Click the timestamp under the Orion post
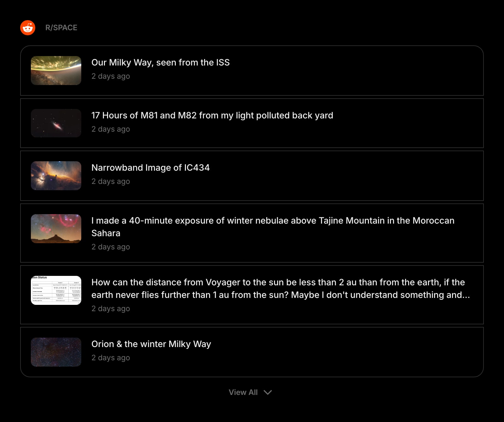Screen dimensions: 504x422 [x=111, y=358]
